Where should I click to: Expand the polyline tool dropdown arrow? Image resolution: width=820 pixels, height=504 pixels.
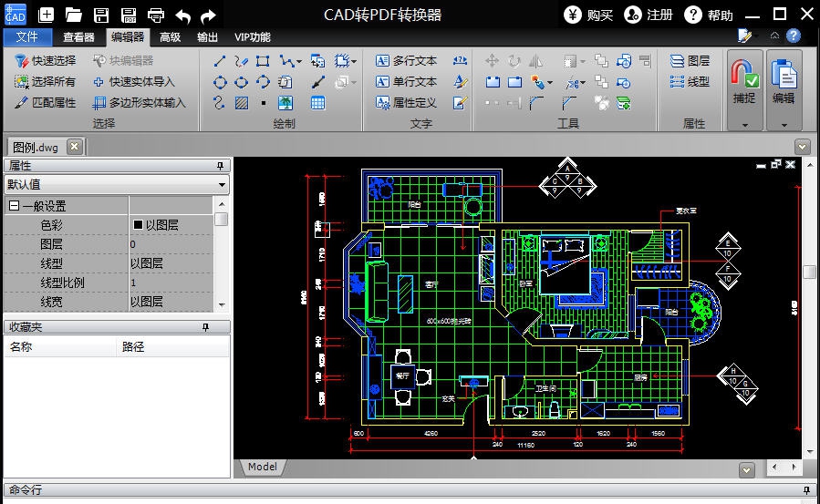point(299,62)
